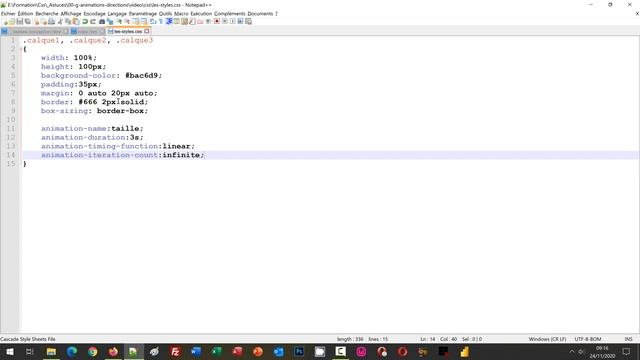Image resolution: width=640 pixels, height=360 pixels.
Task: Close the current document toolbar icon
Action: click(36, 21)
